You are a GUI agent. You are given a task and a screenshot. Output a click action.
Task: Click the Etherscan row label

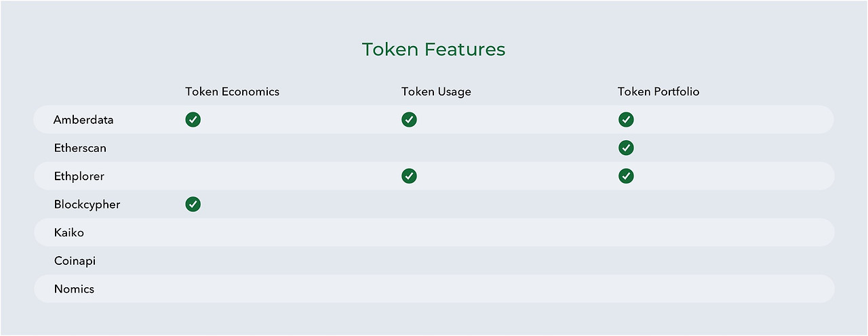(80, 148)
